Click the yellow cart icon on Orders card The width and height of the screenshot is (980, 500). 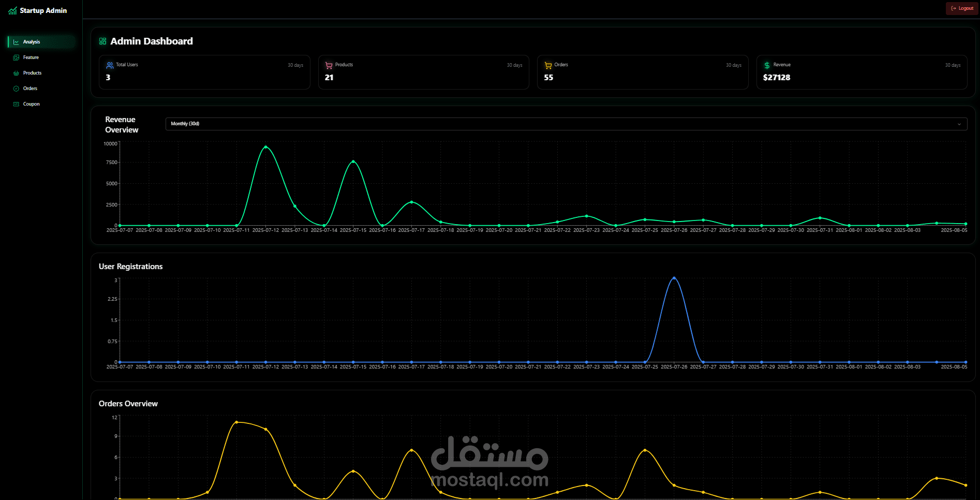click(x=548, y=65)
